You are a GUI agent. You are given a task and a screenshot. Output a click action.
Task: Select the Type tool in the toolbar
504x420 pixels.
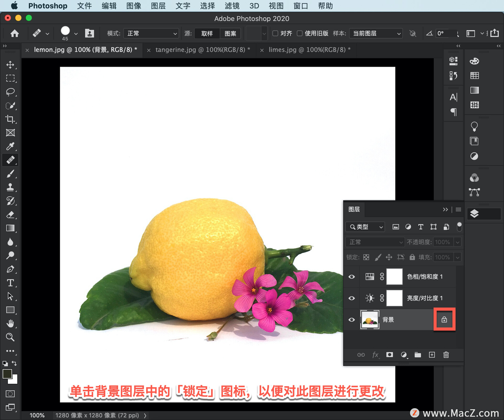click(x=10, y=283)
